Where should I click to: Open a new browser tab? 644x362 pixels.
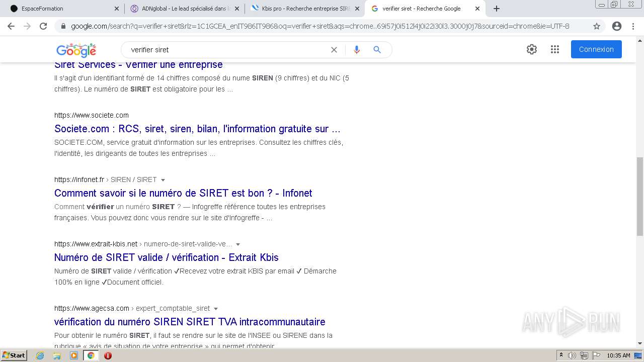[x=497, y=9]
